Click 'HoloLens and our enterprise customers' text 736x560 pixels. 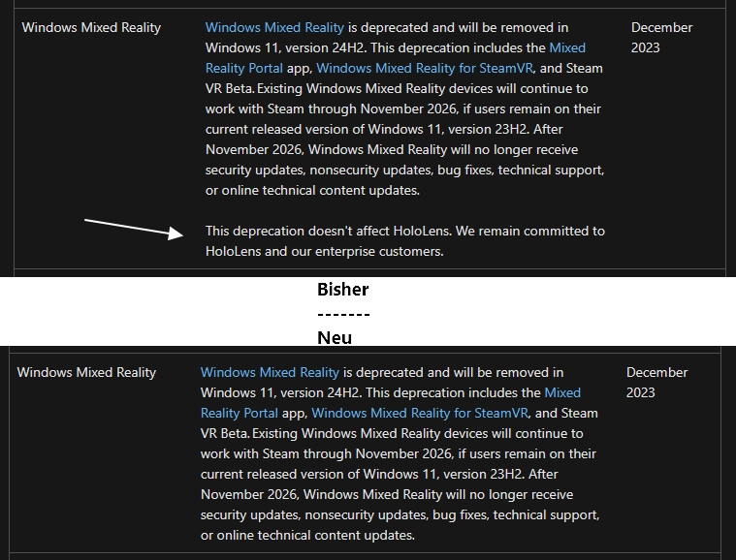[324, 251]
